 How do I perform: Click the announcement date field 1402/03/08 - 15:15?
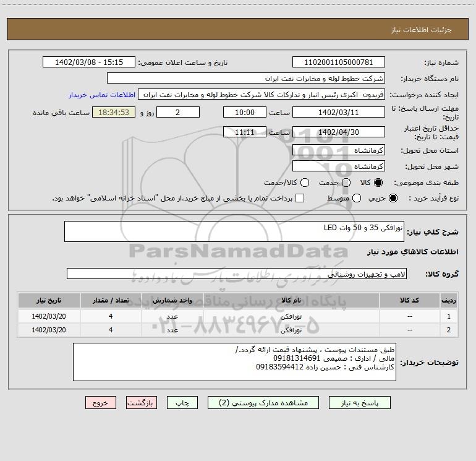point(89,62)
